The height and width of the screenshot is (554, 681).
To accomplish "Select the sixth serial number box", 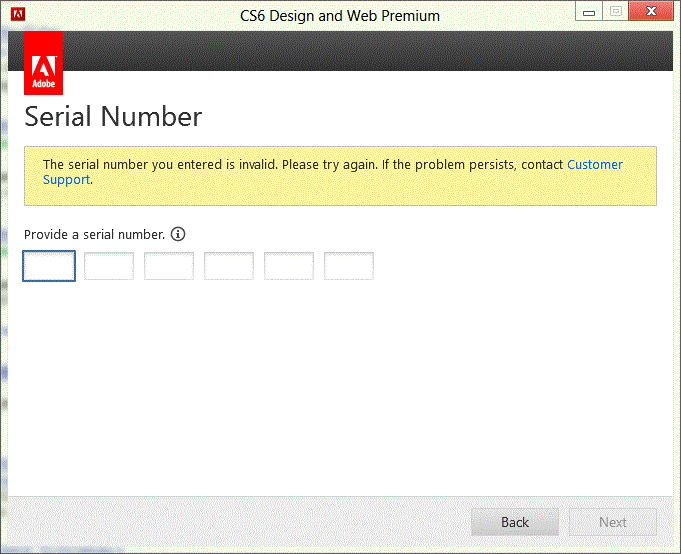I will [x=349, y=266].
